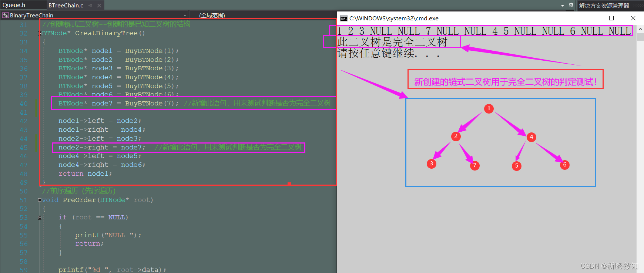Open the active documents list dropdown arrow
The image size is (644, 273).
563,6
